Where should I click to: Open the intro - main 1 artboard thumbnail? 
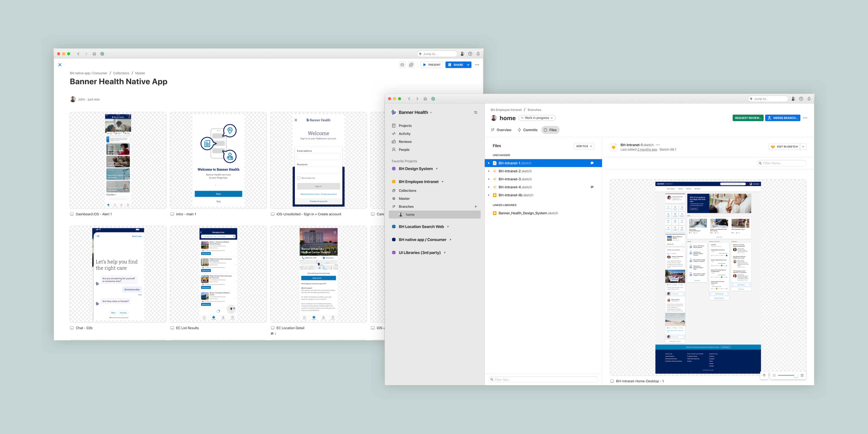pos(218,160)
